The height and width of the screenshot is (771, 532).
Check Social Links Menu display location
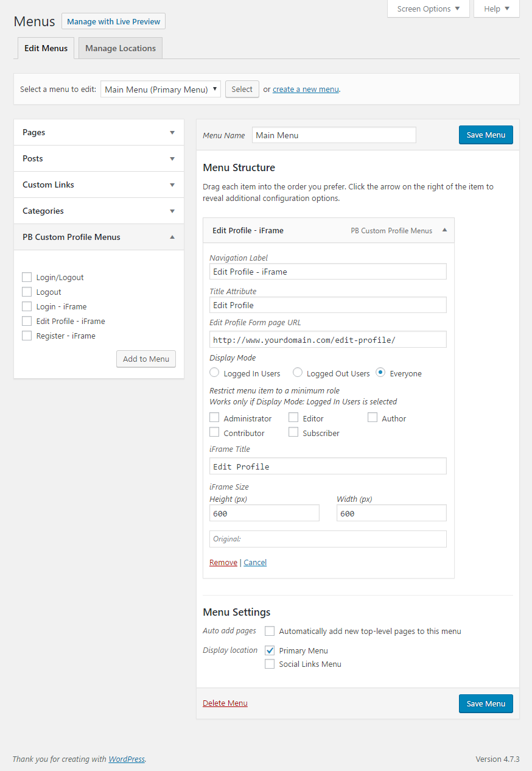[x=270, y=664]
